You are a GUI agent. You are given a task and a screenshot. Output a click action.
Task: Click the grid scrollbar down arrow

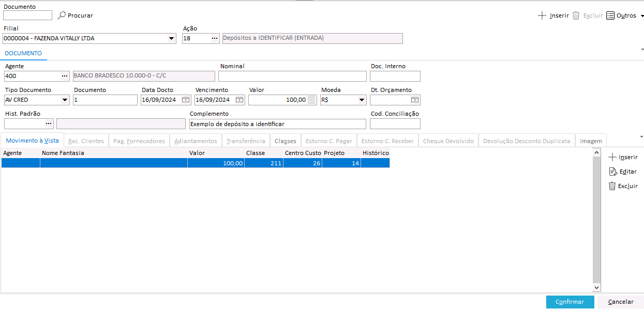pos(596,287)
